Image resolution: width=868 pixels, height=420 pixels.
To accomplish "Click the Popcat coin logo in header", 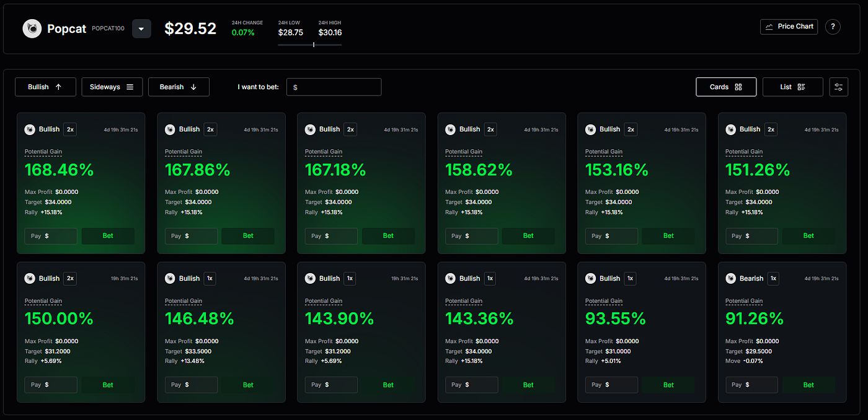I will click(x=32, y=28).
